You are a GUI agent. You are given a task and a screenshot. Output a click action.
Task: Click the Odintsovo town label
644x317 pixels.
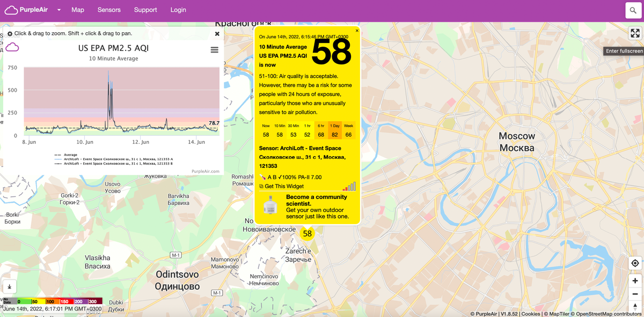click(x=177, y=280)
